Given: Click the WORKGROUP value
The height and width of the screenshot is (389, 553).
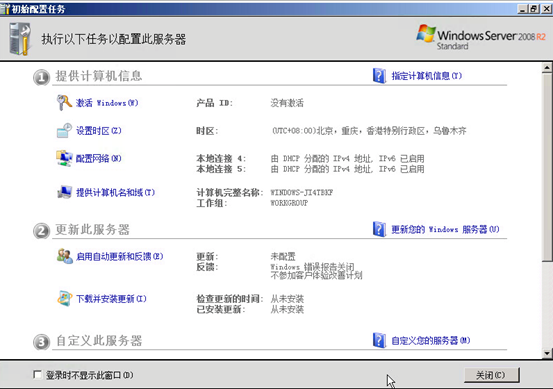Looking at the screenshot, I should click(289, 203).
